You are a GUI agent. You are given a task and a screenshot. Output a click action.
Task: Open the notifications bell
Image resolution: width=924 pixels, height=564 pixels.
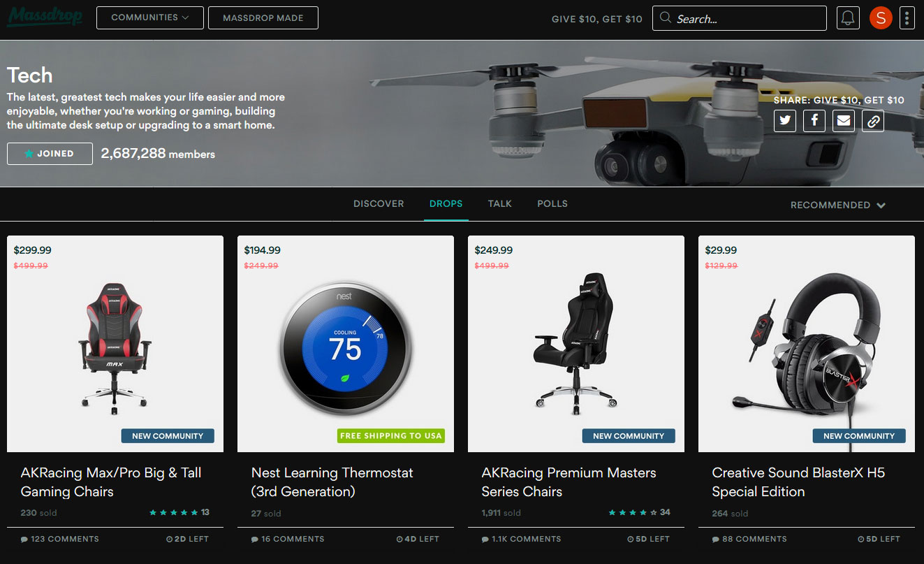(848, 18)
